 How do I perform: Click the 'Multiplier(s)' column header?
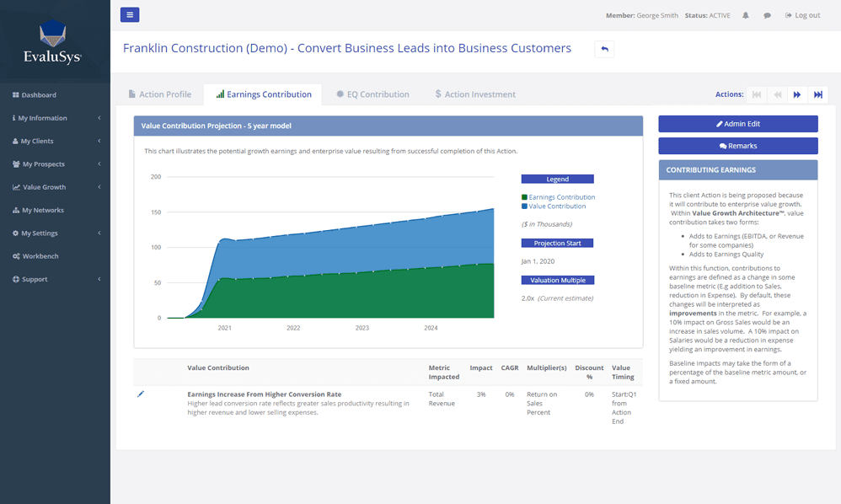tap(547, 367)
